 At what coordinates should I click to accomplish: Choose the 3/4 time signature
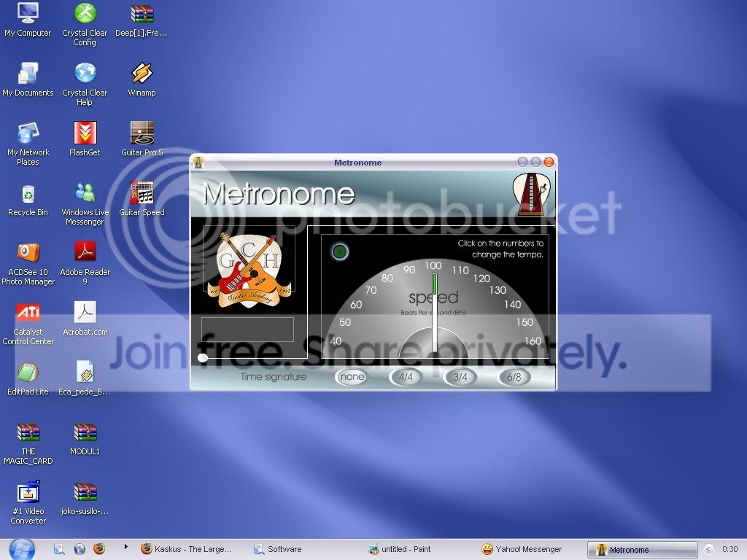tap(460, 377)
